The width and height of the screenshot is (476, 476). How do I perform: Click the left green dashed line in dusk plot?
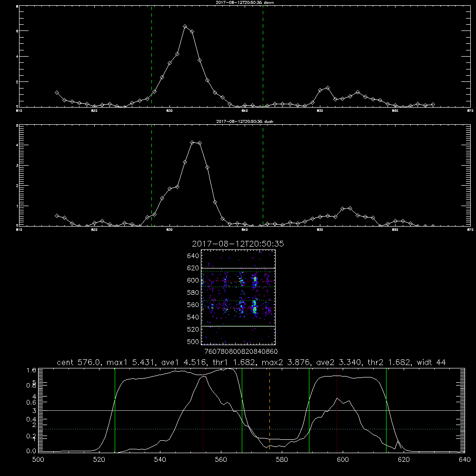151,175
